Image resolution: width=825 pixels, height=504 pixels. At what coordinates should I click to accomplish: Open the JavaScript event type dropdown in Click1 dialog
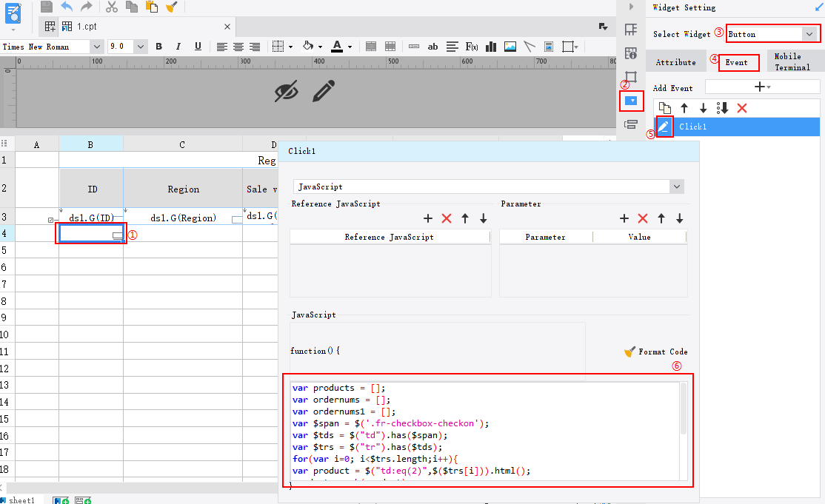click(x=675, y=187)
